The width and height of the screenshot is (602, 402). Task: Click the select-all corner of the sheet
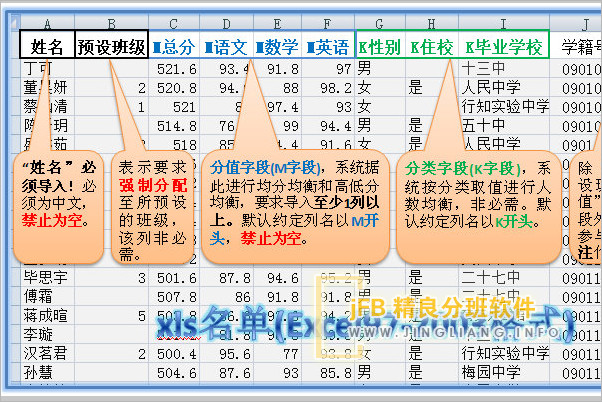pos(15,23)
